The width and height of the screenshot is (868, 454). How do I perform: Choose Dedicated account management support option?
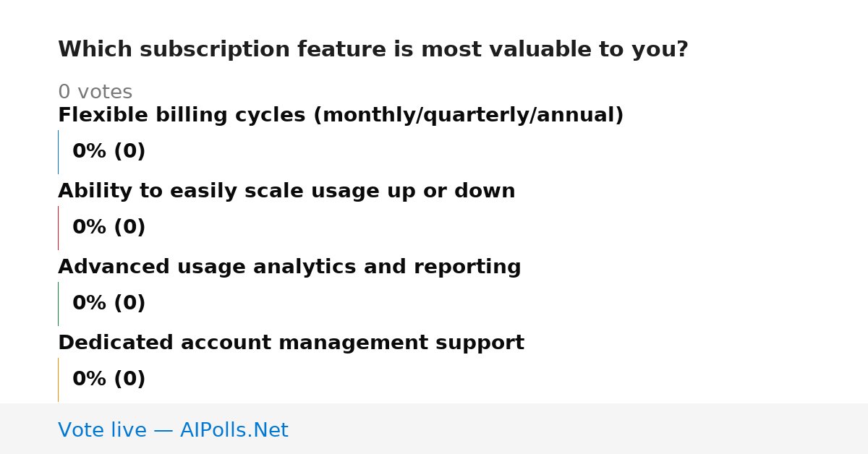(x=291, y=343)
